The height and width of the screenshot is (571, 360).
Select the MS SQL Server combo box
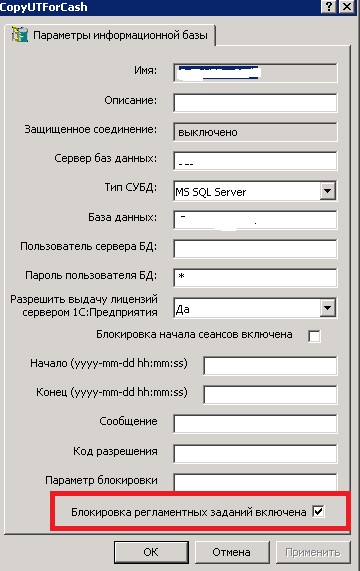[x=255, y=191]
